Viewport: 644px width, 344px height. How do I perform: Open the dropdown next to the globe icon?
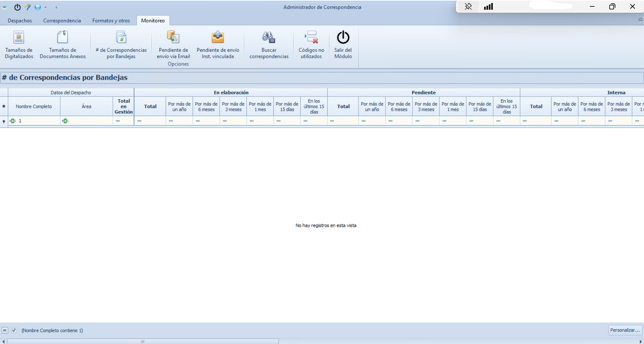pos(45,7)
